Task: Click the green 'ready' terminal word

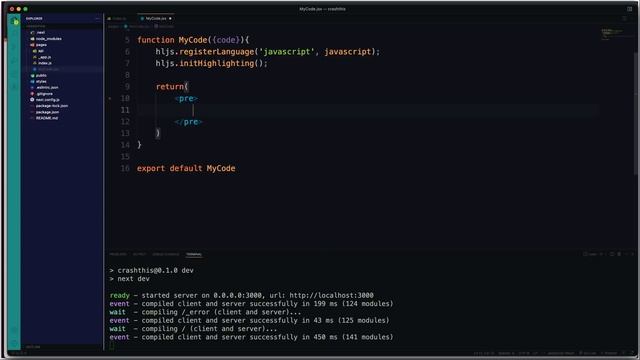Action: [120, 295]
